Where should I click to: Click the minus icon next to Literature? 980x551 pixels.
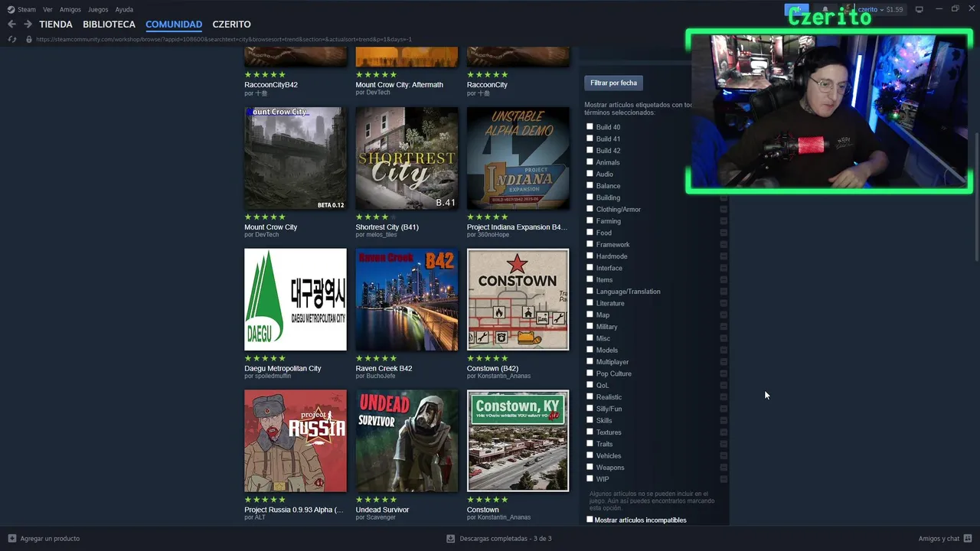[x=724, y=303]
